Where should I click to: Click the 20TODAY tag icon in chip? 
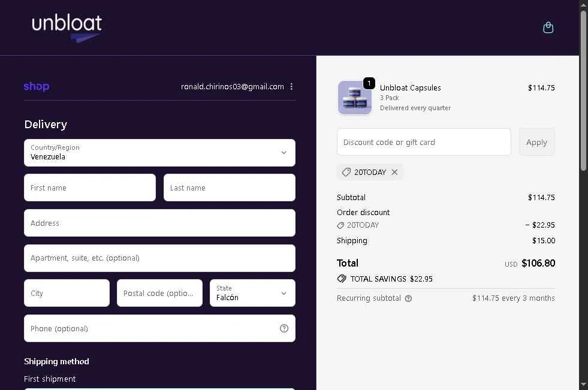click(346, 172)
